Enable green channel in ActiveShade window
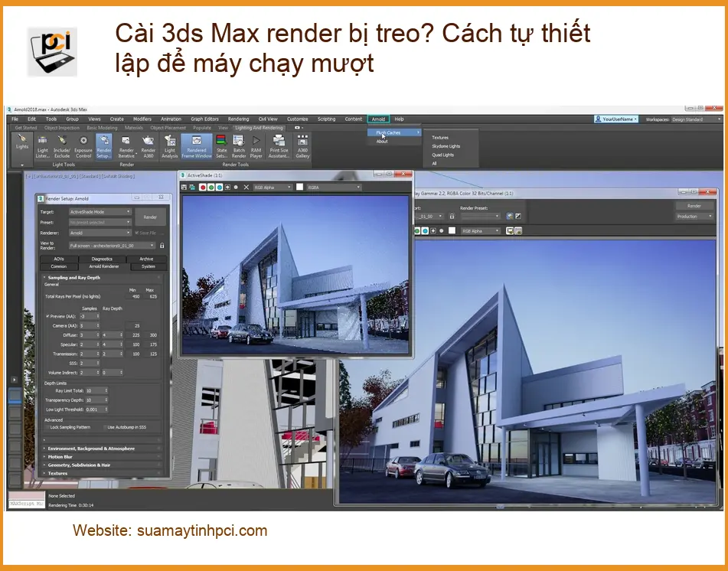The height and width of the screenshot is (571, 728). point(211,187)
